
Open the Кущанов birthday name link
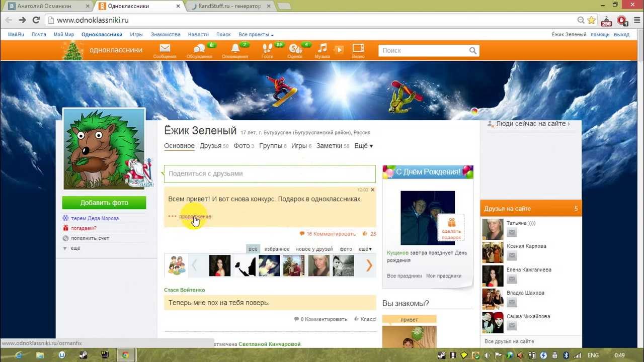(x=397, y=253)
